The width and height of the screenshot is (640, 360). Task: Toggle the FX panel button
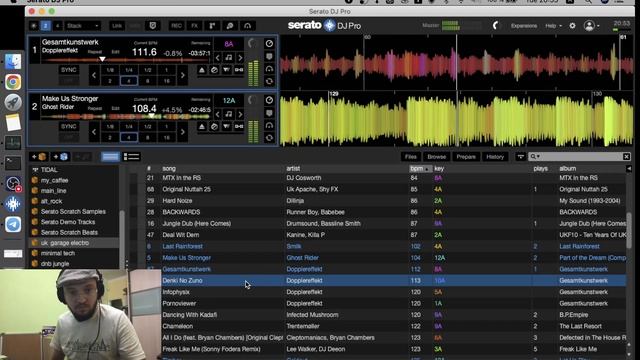[x=195, y=26]
